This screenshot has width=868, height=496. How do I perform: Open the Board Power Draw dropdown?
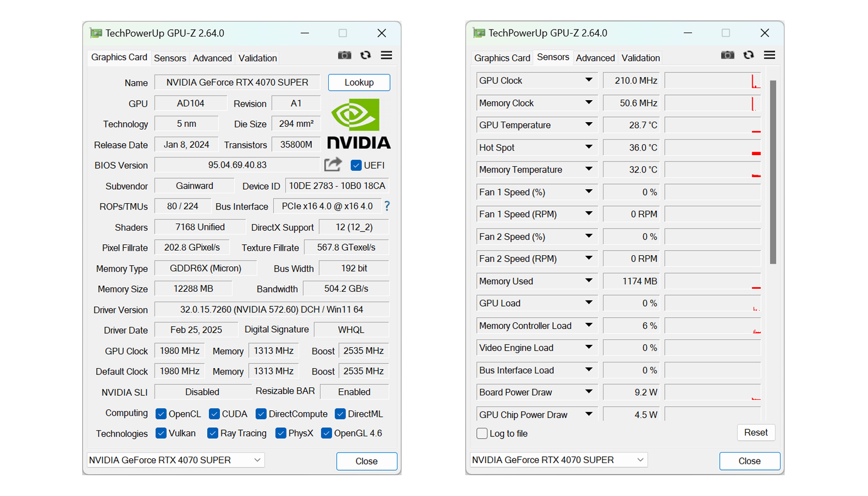(589, 392)
